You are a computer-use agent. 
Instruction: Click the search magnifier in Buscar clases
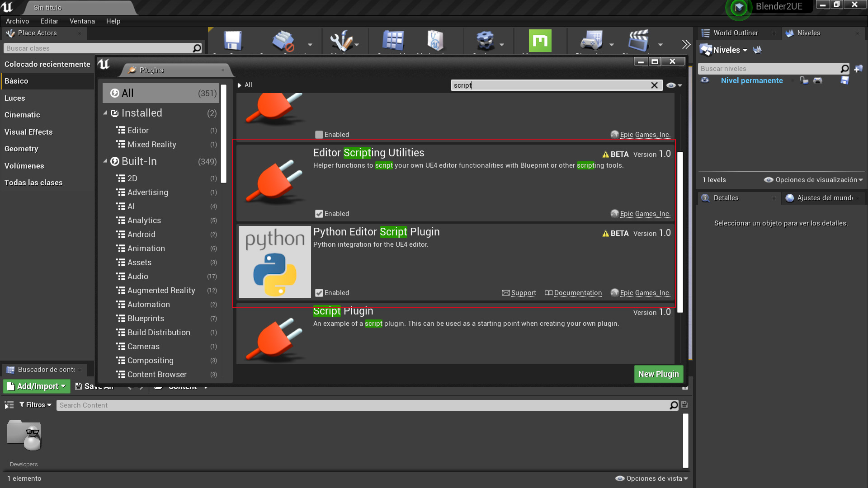(197, 48)
